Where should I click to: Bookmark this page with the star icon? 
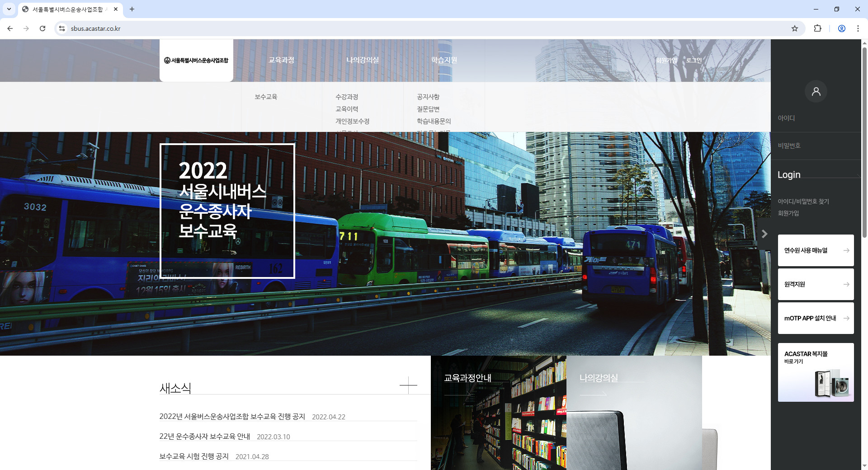(x=795, y=28)
